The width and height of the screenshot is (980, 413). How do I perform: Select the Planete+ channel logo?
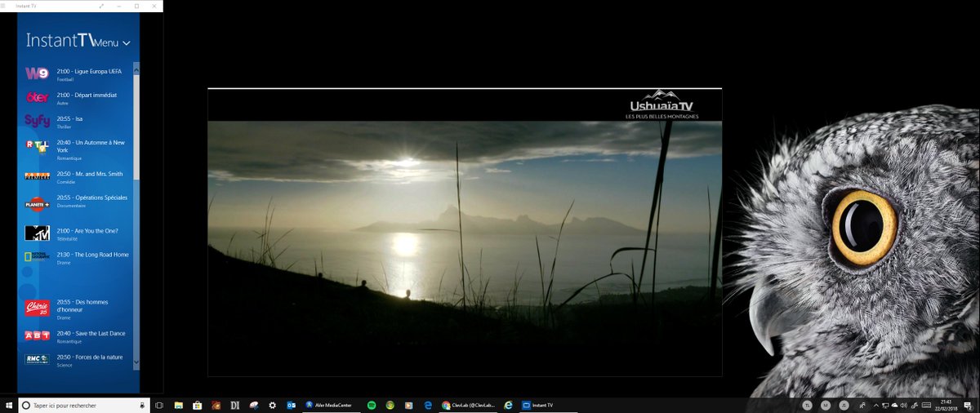38,204
